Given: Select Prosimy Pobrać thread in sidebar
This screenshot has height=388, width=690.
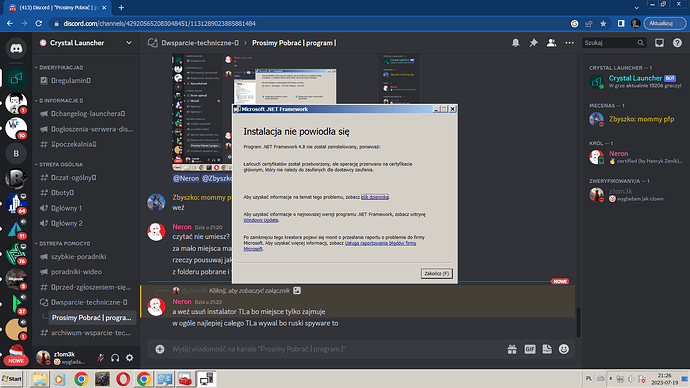Looking at the screenshot, I should click(92, 318).
